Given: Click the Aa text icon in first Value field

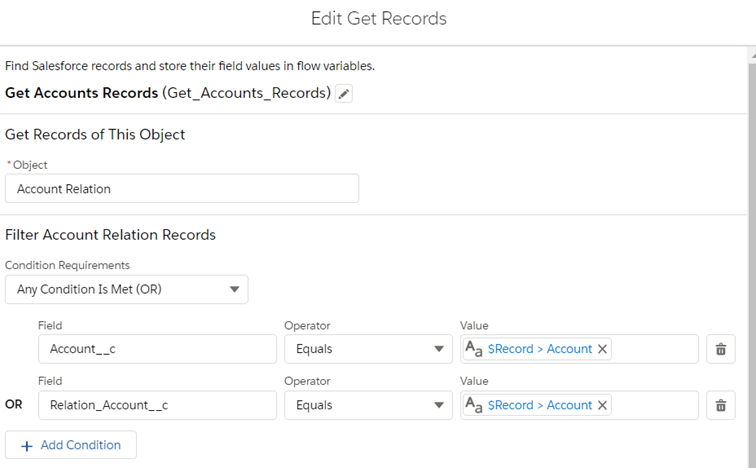Looking at the screenshot, I should [x=474, y=349].
